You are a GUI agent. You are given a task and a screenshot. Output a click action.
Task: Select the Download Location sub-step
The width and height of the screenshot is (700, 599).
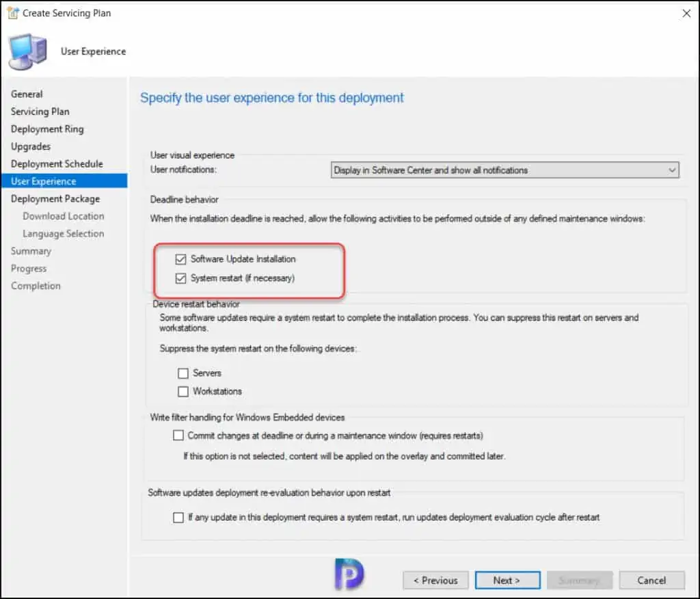(64, 216)
